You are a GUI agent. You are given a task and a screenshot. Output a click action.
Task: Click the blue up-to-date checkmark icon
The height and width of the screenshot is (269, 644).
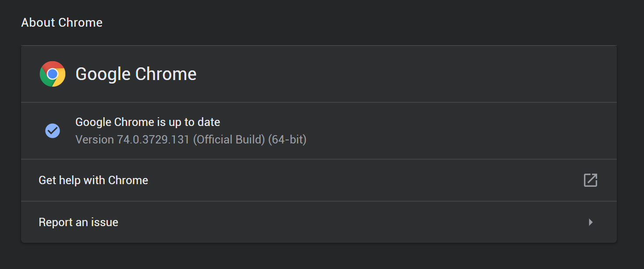[x=53, y=130]
